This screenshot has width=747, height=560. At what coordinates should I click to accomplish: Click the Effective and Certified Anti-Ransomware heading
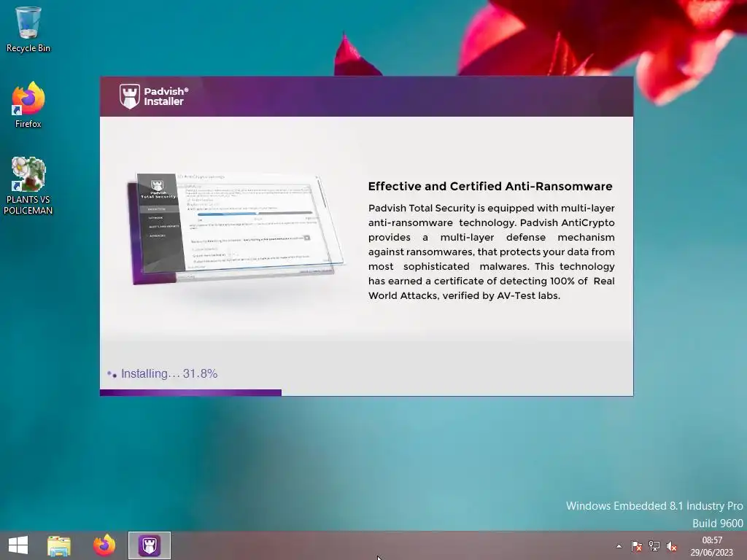[x=490, y=186]
